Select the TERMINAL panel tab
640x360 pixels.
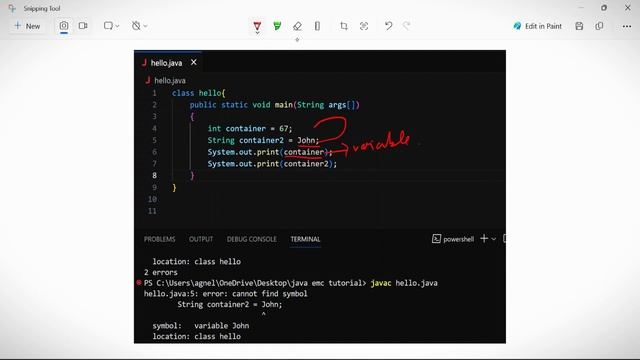(x=305, y=239)
